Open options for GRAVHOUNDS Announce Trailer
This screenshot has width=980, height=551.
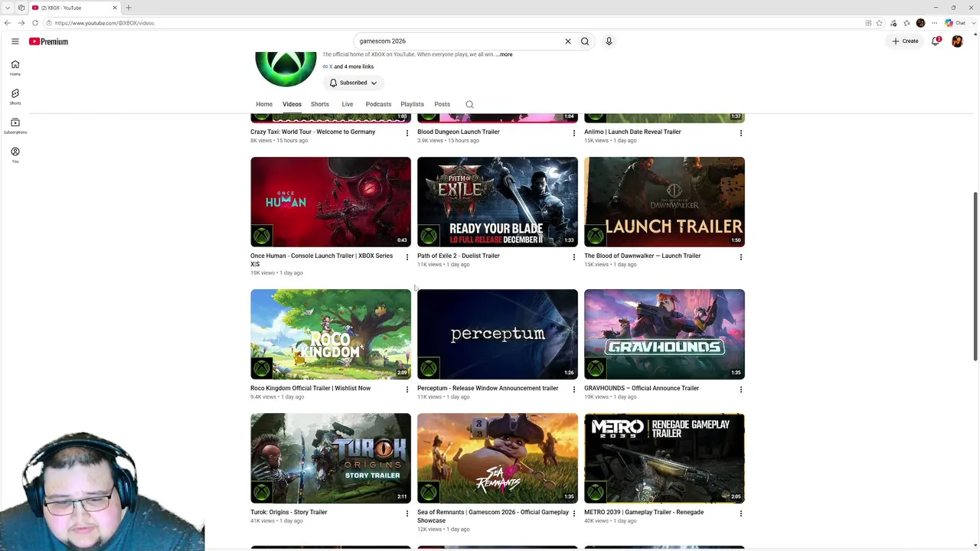click(x=740, y=390)
